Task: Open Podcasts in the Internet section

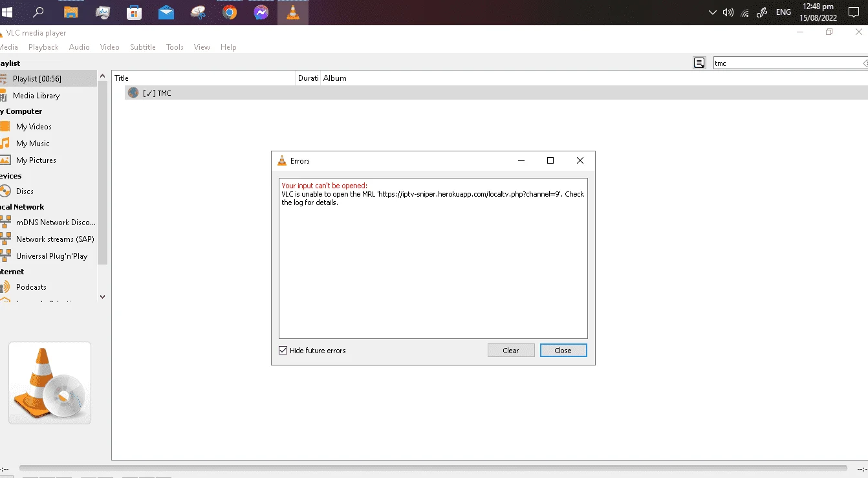Action: pos(31,287)
